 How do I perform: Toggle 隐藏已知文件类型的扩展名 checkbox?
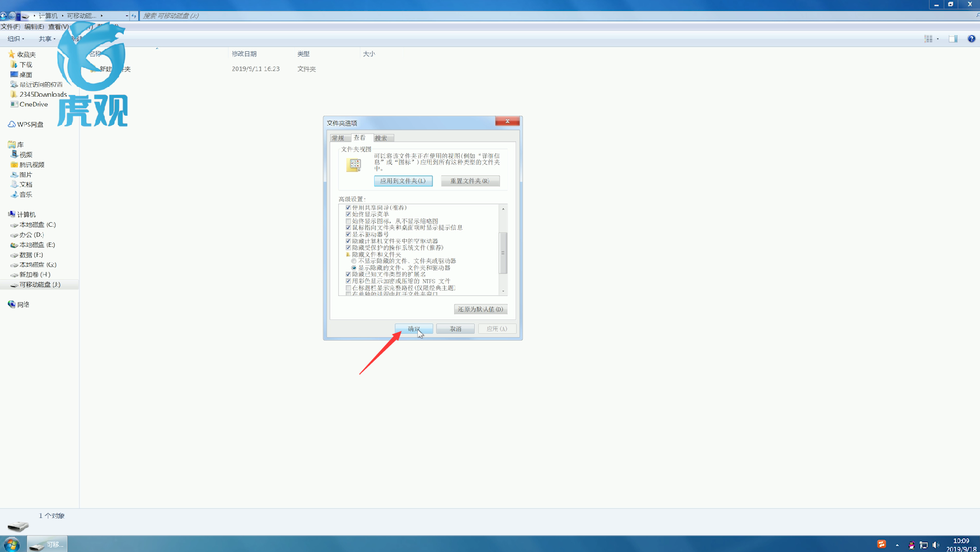348,275
